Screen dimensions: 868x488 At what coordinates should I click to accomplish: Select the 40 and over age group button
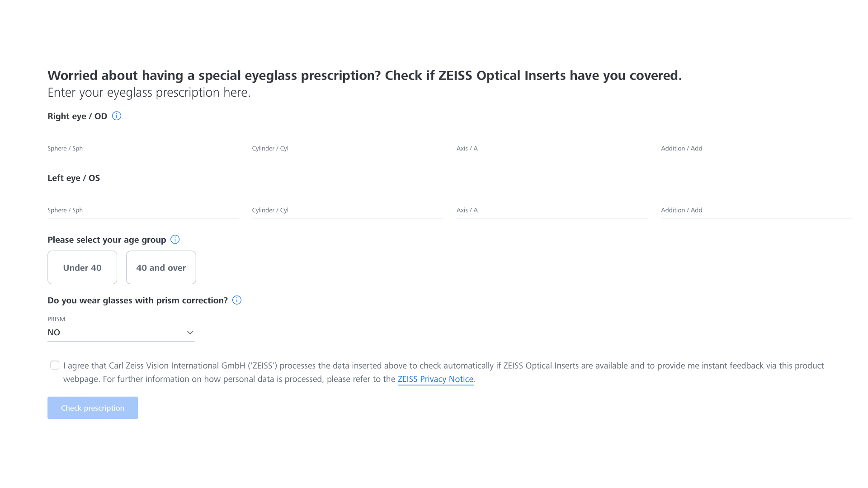(x=161, y=267)
